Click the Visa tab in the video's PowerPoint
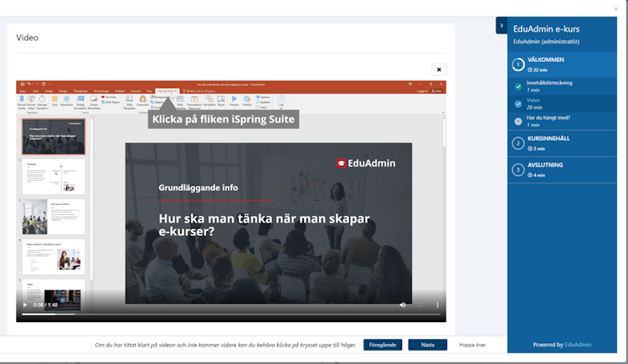 tap(149, 91)
